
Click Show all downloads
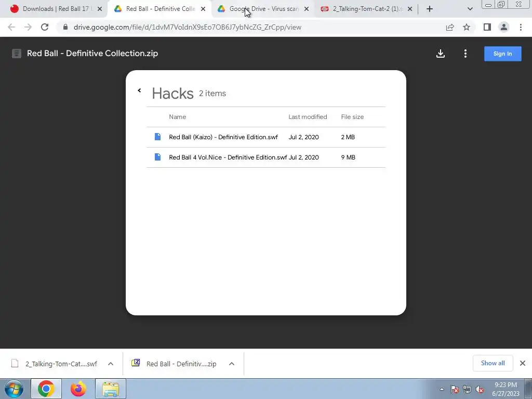[493, 363]
